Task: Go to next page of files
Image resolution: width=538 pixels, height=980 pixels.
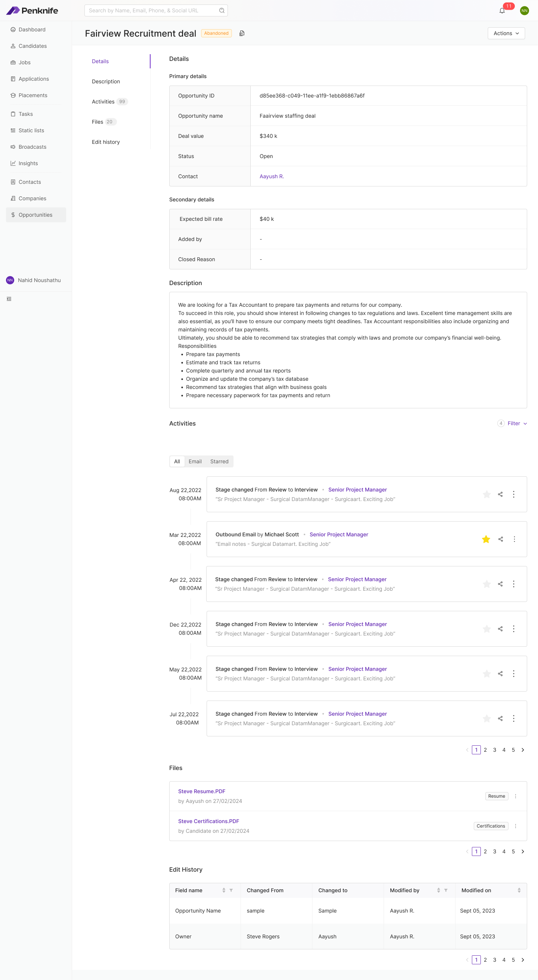Action: [x=523, y=851]
